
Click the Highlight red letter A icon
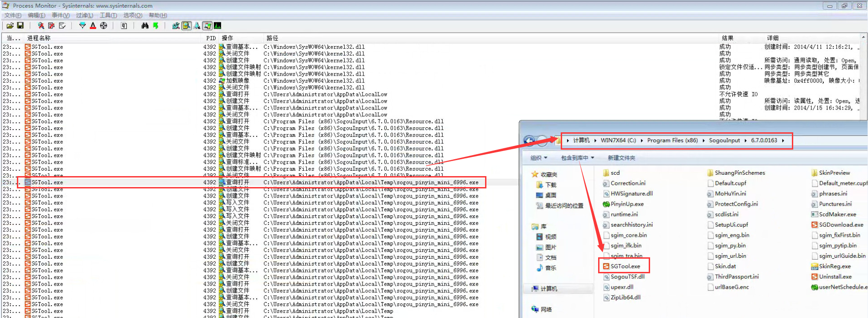93,26
